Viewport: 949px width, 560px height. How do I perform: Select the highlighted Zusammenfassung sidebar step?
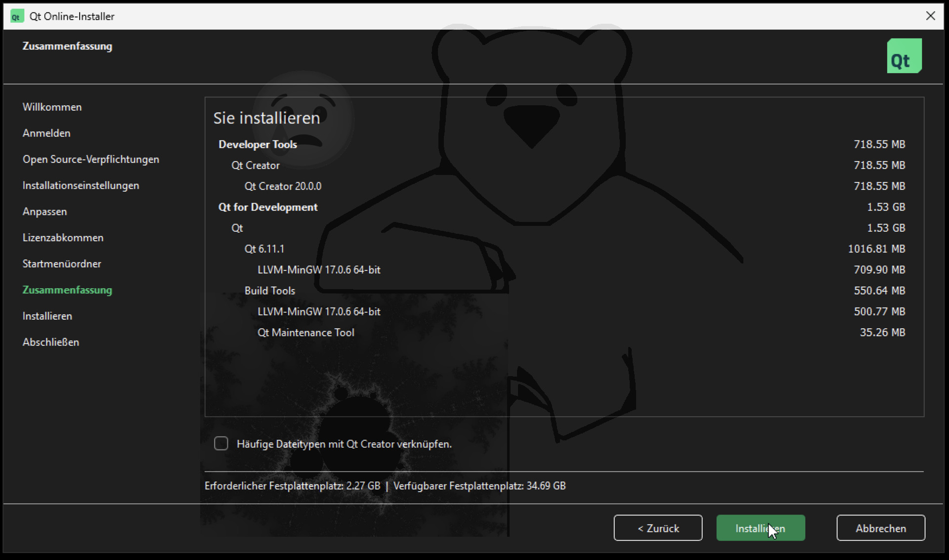[x=67, y=290]
